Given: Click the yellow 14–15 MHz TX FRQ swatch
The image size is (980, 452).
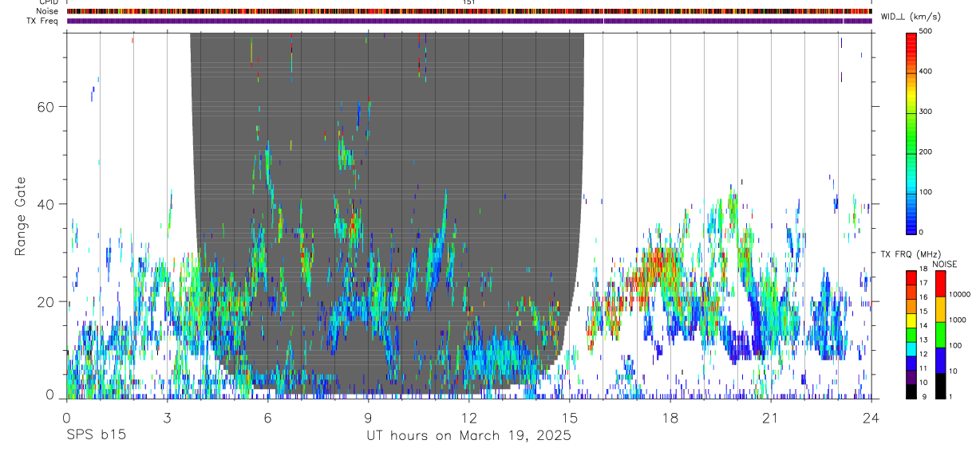Looking at the screenshot, I should pyautogui.click(x=911, y=320).
